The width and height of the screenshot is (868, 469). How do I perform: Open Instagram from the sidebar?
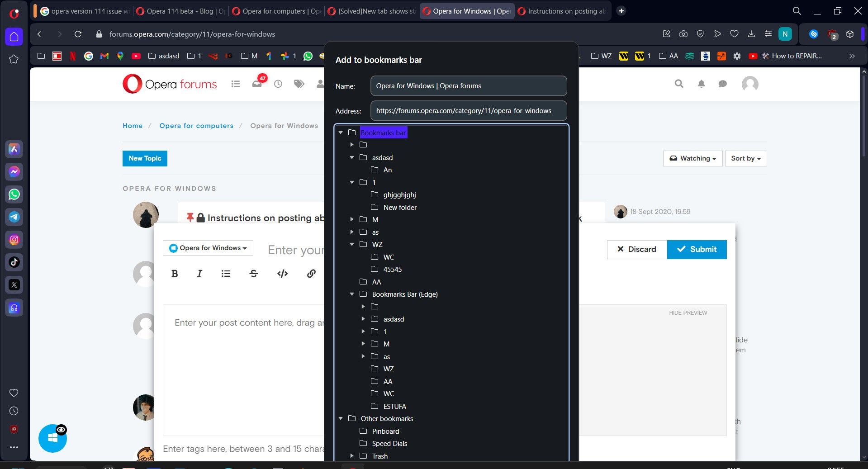(x=14, y=240)
